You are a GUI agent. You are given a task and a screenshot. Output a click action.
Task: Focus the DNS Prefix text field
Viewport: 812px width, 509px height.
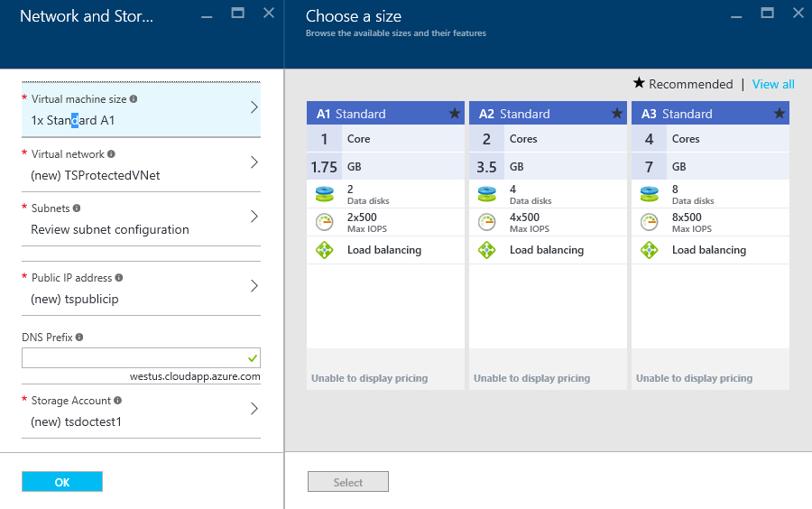(141, 357)
